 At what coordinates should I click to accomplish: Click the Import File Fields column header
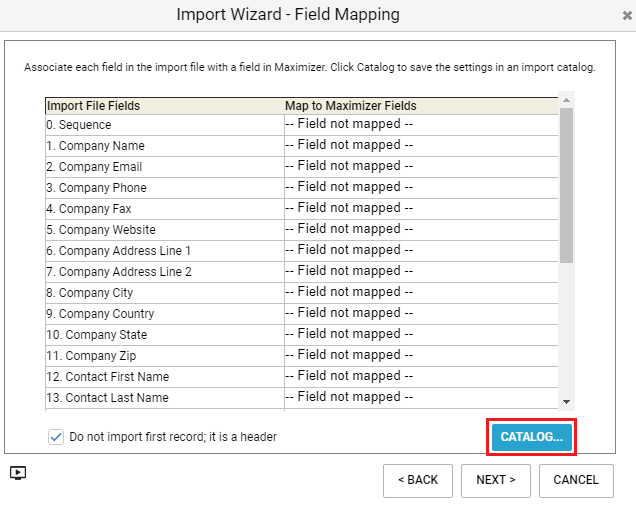pos(165,106)
